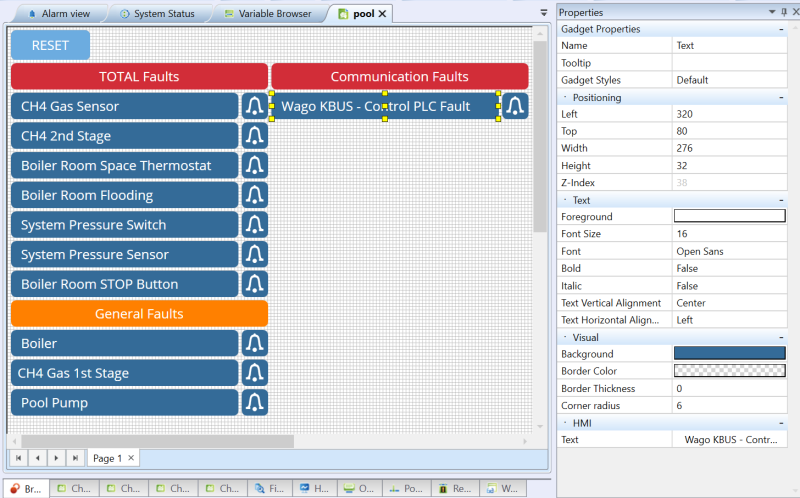The width and height of the screenshot is (800, 498).
Task: Open the Foreground color swatch
Action: 730,216
